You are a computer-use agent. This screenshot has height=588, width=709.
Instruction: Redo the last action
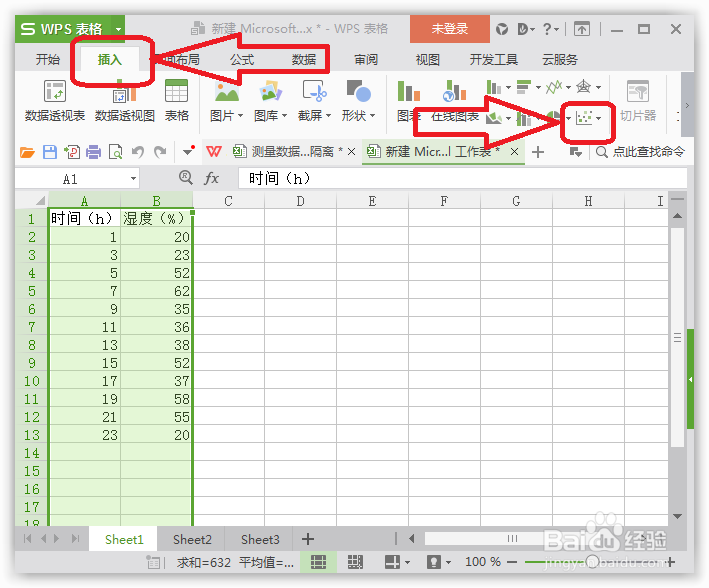pyautogui.click(x=160, y=152)
